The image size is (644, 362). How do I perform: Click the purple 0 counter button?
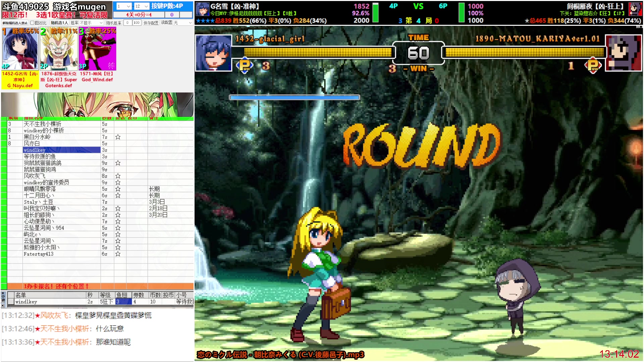point(172,15)
